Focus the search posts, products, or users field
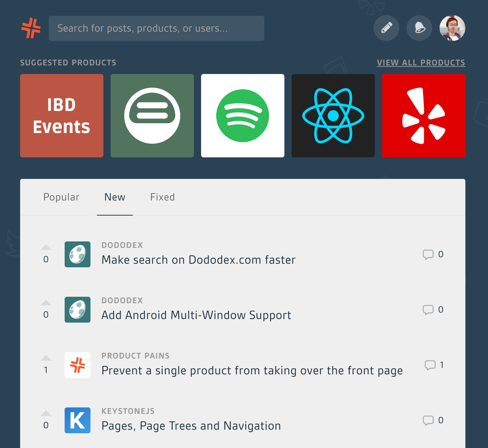The image size is (488, 448). [x=157, y=28]
